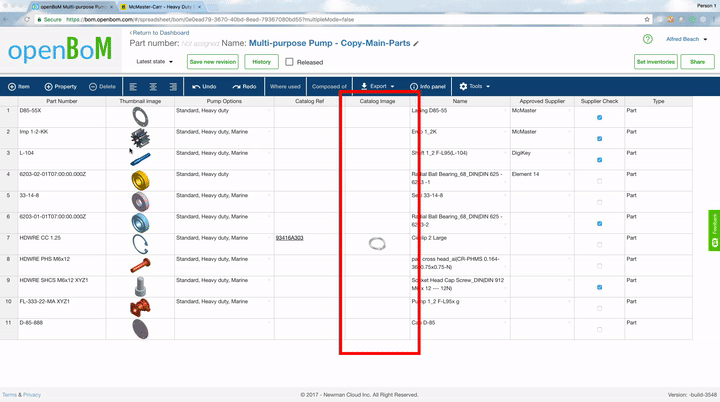This screenshot has height=402, width=720.
Task: Switch to the McMaster-Carr browser tab
Action: [160, 7]
